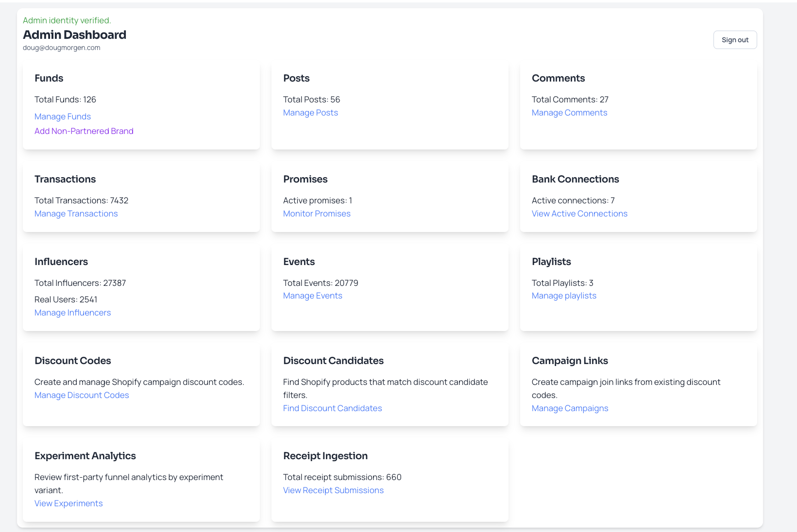The image size is (797, 532).
Task: Click the Sign out button
Action: point(735,40)
